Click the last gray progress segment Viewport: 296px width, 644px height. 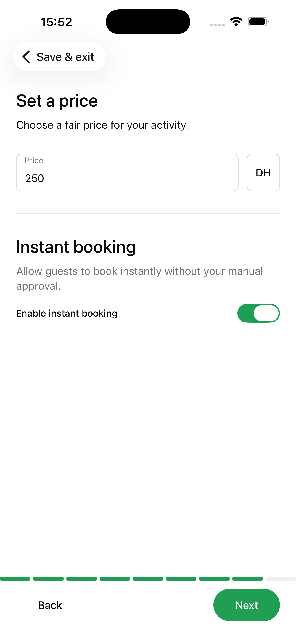click(x=281, y=578)
